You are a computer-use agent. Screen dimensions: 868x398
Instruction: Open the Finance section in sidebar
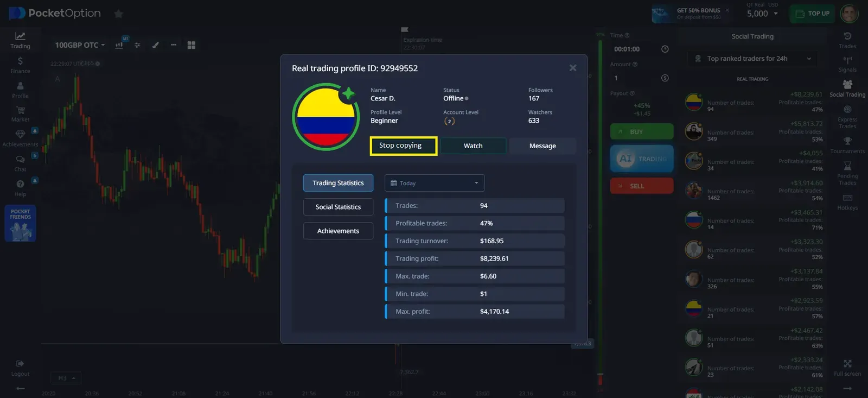20,65
